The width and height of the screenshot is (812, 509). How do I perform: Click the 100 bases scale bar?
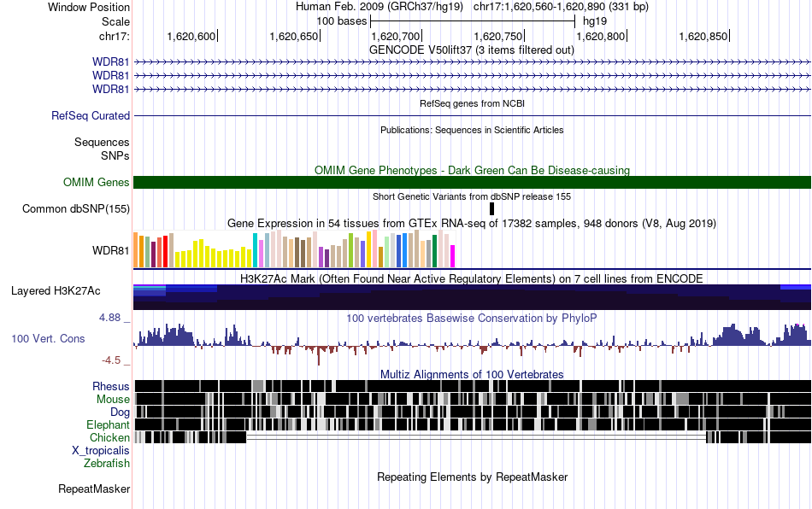click(x=473, y=21)
